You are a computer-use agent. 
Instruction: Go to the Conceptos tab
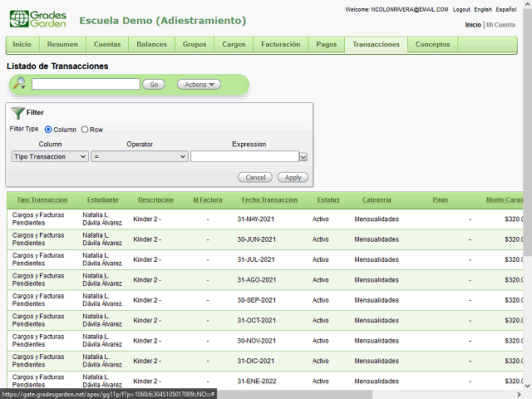(x=432, y=44)
